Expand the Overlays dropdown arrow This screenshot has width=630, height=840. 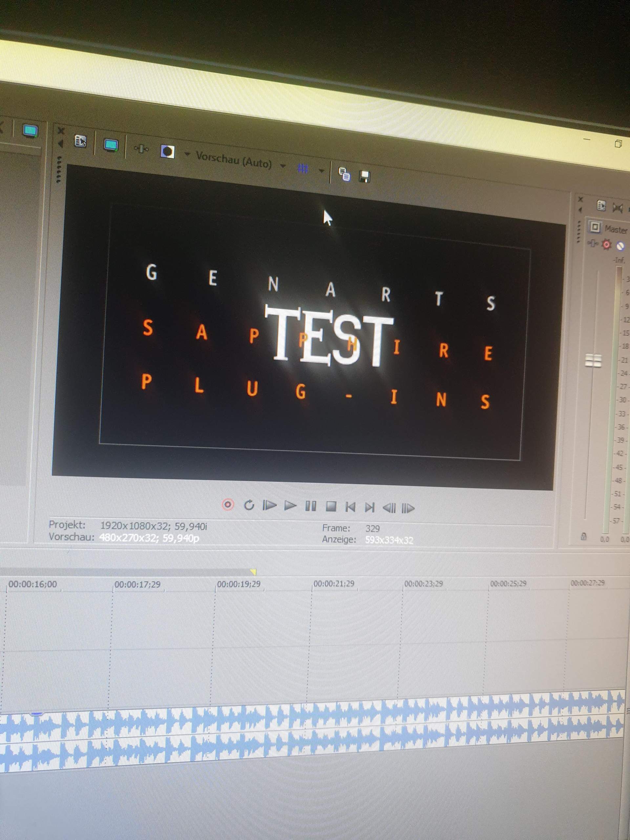(x=321, y=171)
